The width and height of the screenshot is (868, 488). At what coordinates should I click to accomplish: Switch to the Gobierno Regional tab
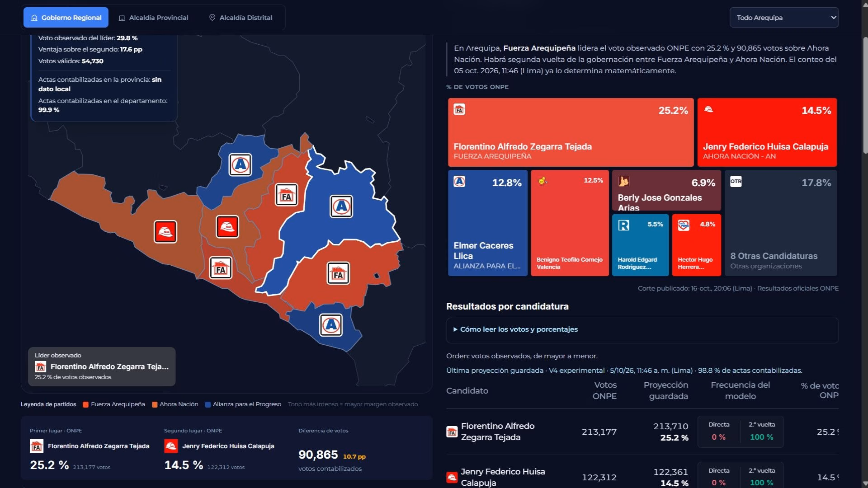click(66, 18)
